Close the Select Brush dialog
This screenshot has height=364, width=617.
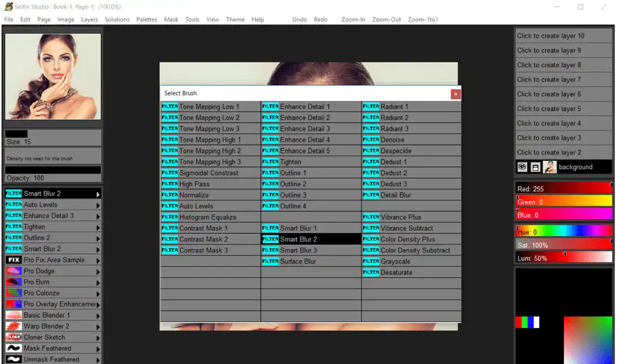click(x=455, y=94)
